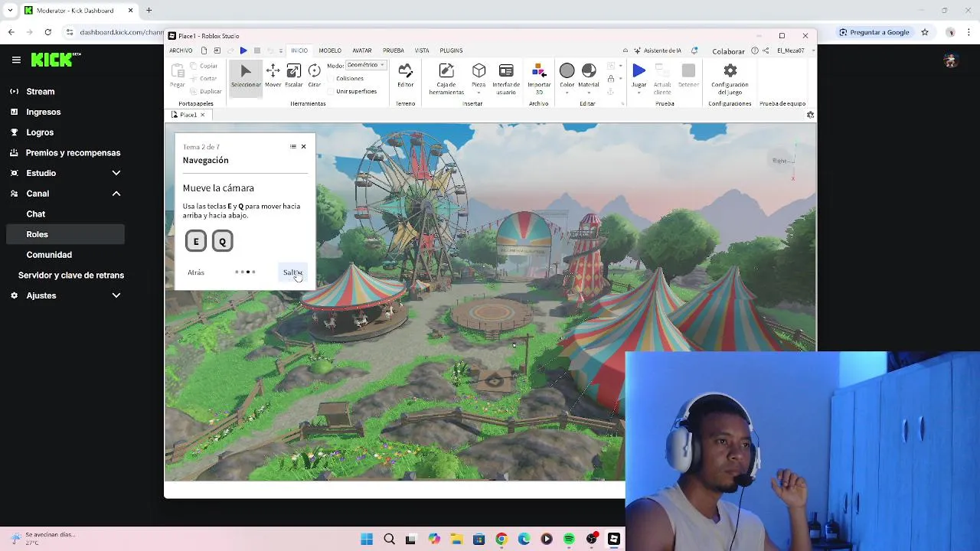
Task: Activate the Escalar tool
Action: click(x=294, y=76)
